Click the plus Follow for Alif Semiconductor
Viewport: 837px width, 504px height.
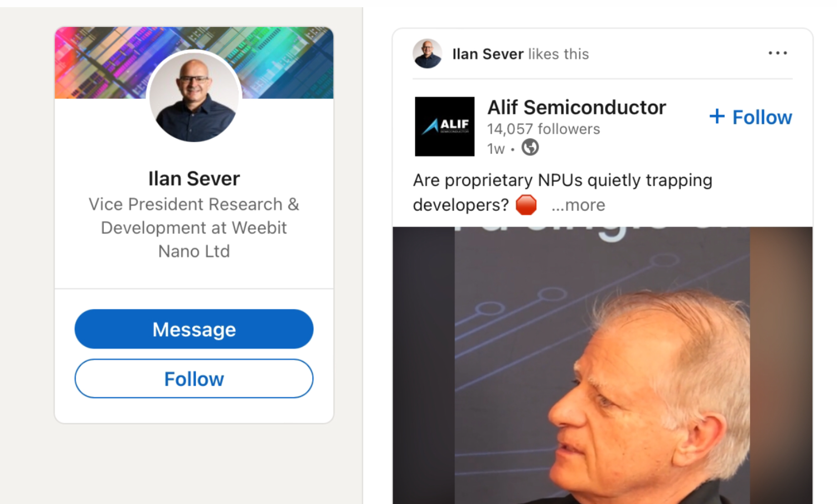coord(751,117)
